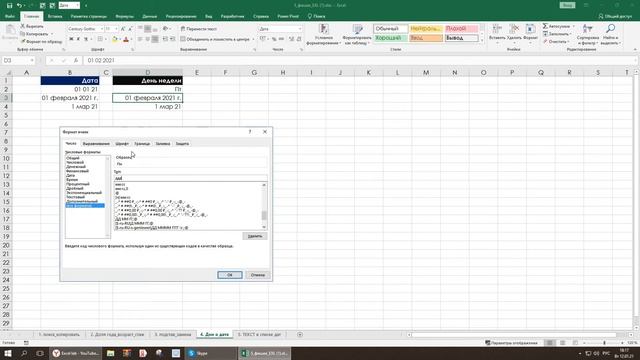Click the vertical scrollbar of the format type list

[264, 206]
